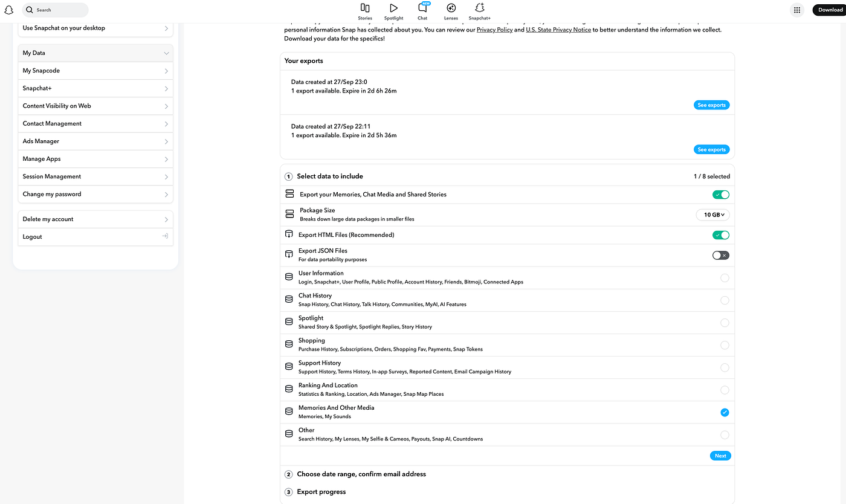Click the Export JSON Files icon
This screenshot has height=504, width=846.
click(x=289, y=254)
